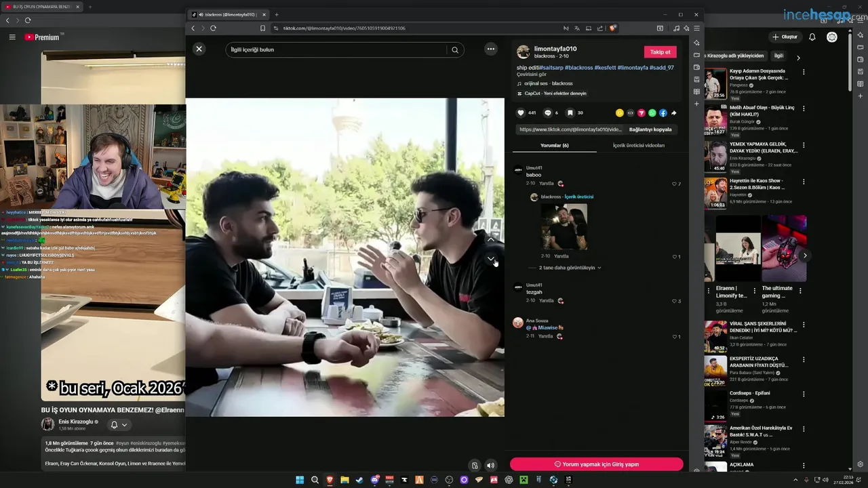This screenshot has width=868, height=488.
Task: Switch to Yorumlar (6) tab
Action: coord(555,145)
